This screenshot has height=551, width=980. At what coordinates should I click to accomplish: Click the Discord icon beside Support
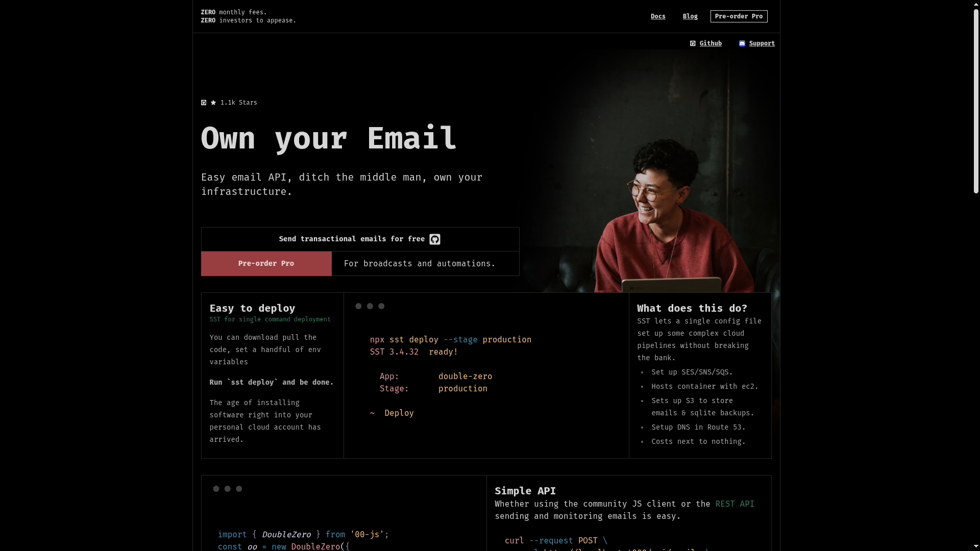point(742,43)
